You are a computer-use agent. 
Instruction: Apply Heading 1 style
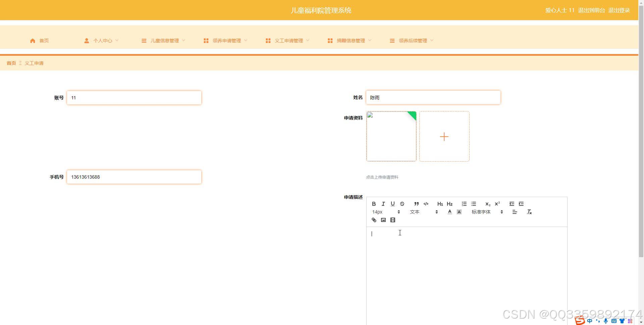(x=440, y=204)
